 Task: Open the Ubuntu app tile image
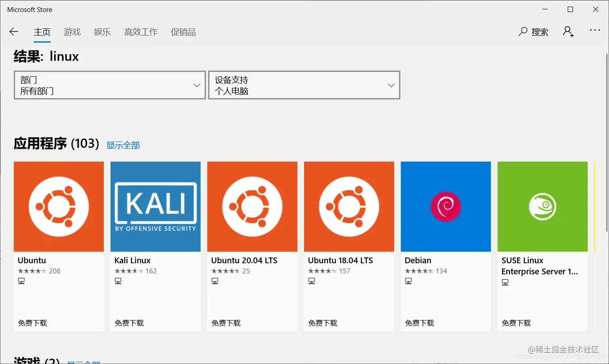[x=59, y=206]
